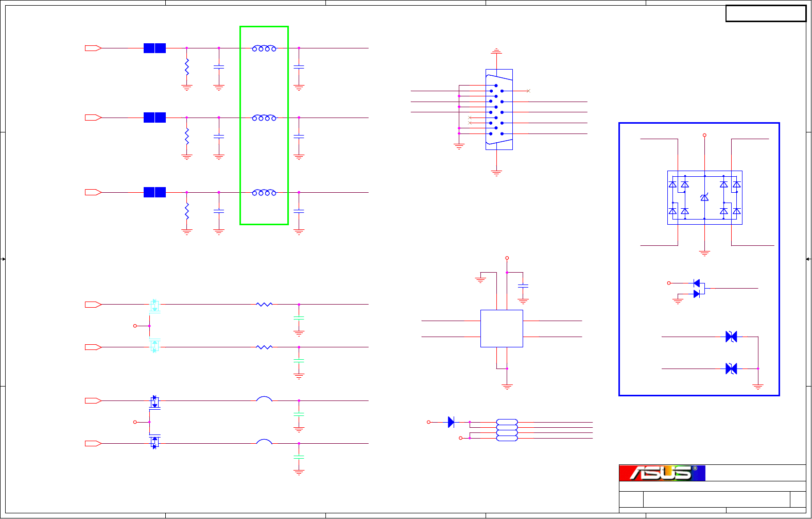
Task: Select the lower dark-blue MOSFET symbol
Action: click(x=154, y=442)
